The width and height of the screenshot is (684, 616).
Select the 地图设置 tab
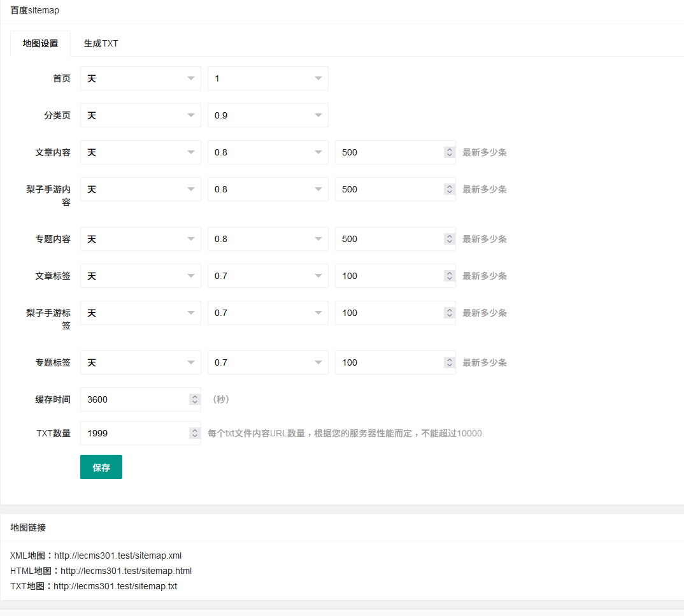coord(39,43)
